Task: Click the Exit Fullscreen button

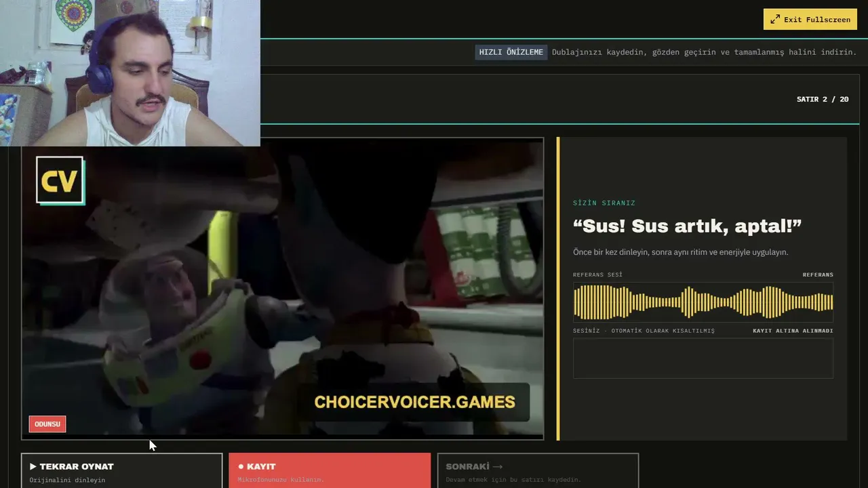Action: click(810, 19)
